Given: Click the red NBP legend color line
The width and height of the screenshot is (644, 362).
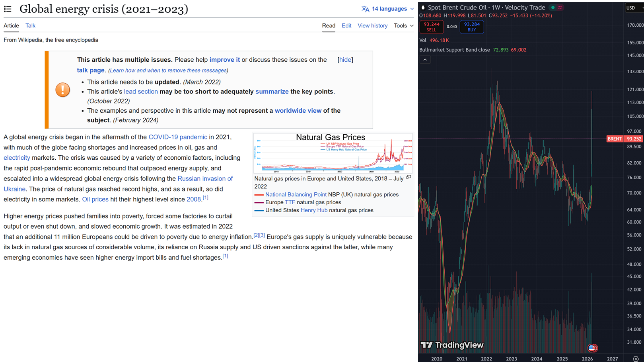Looking at the screenshot, I should pyautogui.click(x=259, y=195).
